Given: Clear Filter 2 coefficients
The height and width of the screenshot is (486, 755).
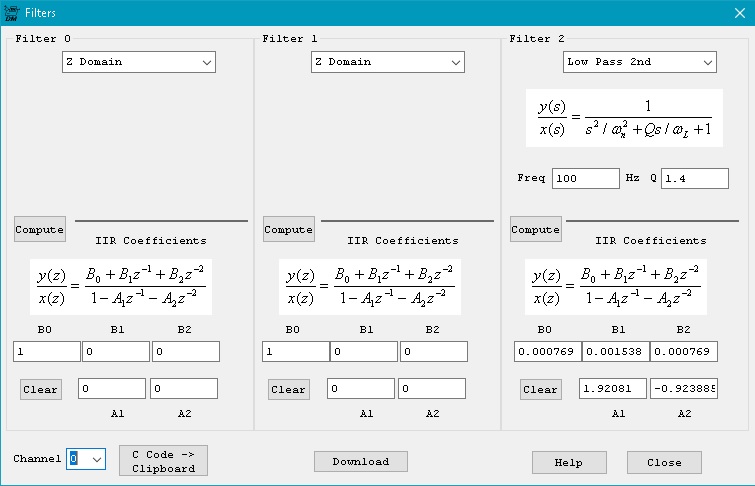Looking at the screenshot, I should [540, 389].
